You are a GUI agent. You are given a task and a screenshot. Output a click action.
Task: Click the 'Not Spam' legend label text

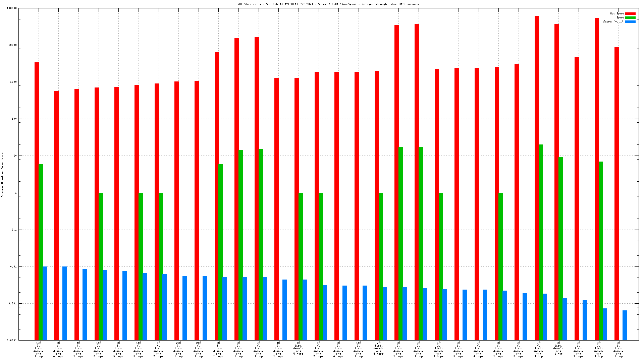[x=616, y=14]
